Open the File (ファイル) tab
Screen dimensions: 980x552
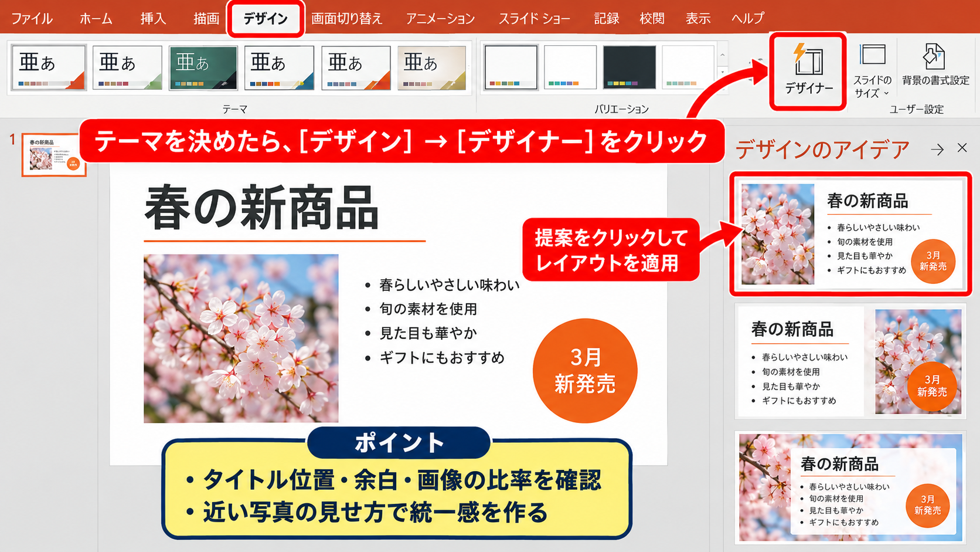(x=32, y=18)
